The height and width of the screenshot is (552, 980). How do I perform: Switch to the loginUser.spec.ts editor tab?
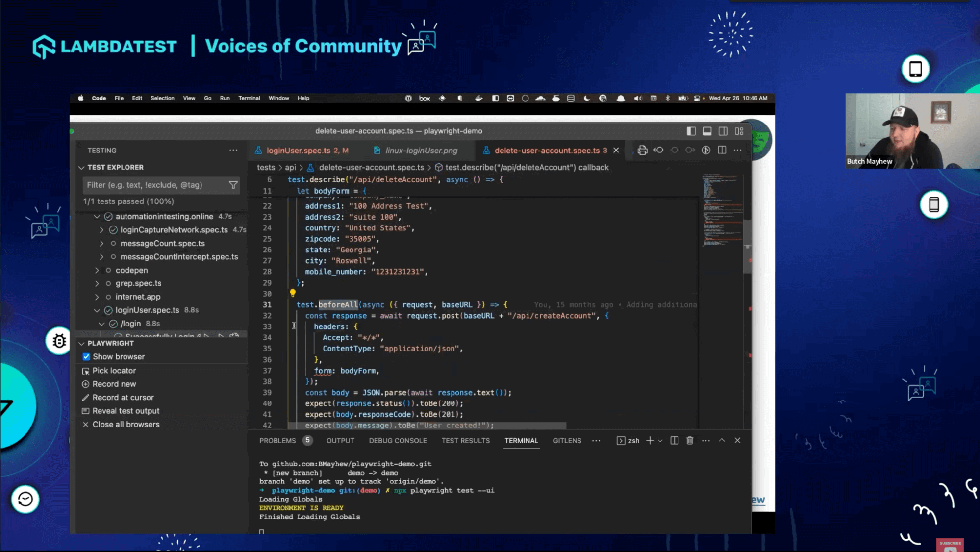click(298, 151)
